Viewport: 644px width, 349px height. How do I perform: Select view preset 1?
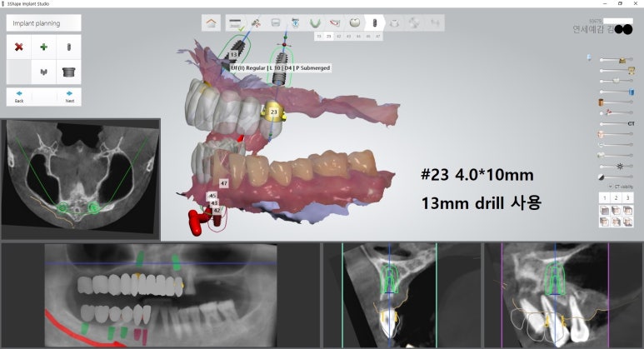point(604,197)
